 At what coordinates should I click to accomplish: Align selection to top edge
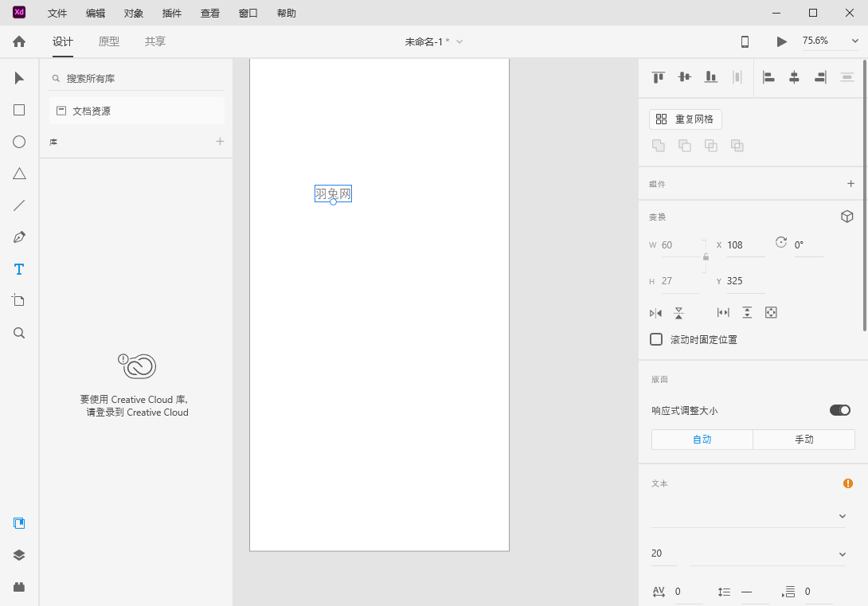coord(659,77)
